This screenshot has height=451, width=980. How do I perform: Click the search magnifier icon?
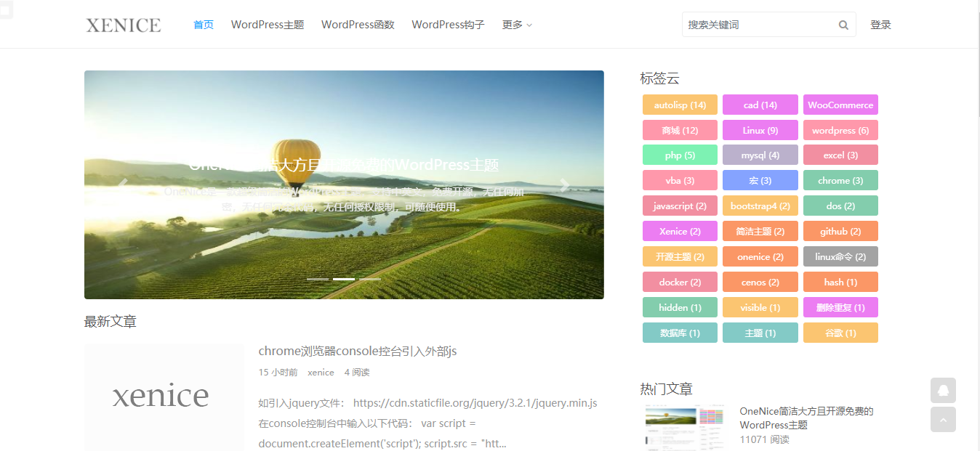tap(843, 24)
